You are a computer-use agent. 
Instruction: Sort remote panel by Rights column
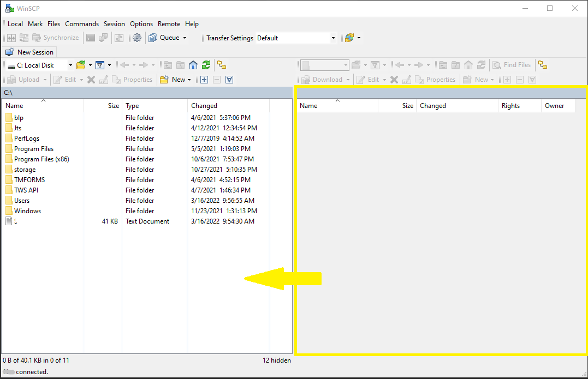pyautogui.click(x=520, y=106)
